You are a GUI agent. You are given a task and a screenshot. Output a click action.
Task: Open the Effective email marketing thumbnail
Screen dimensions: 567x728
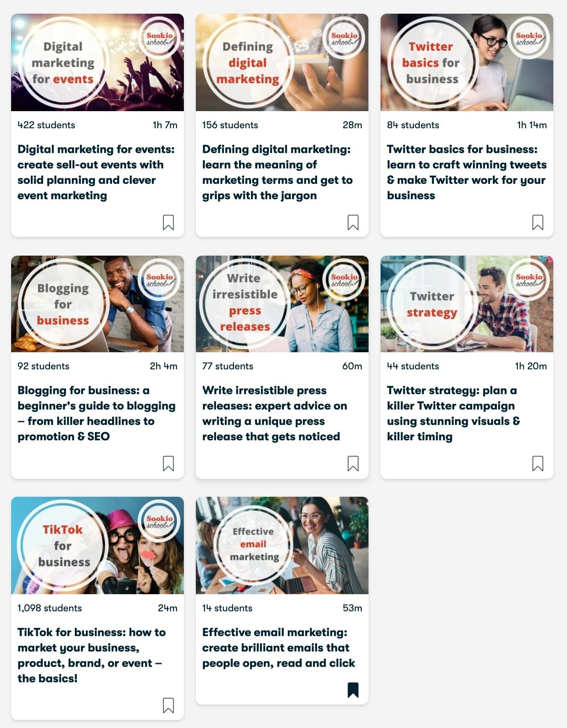282,545
